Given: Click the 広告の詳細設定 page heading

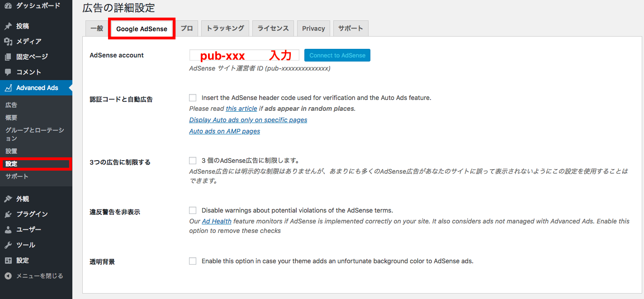Looking at the screenshot, I should tap(118, 8).
